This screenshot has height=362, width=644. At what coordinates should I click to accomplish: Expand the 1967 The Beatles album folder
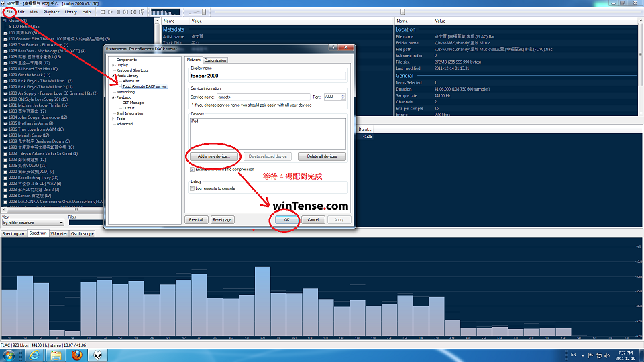(5, 45)
